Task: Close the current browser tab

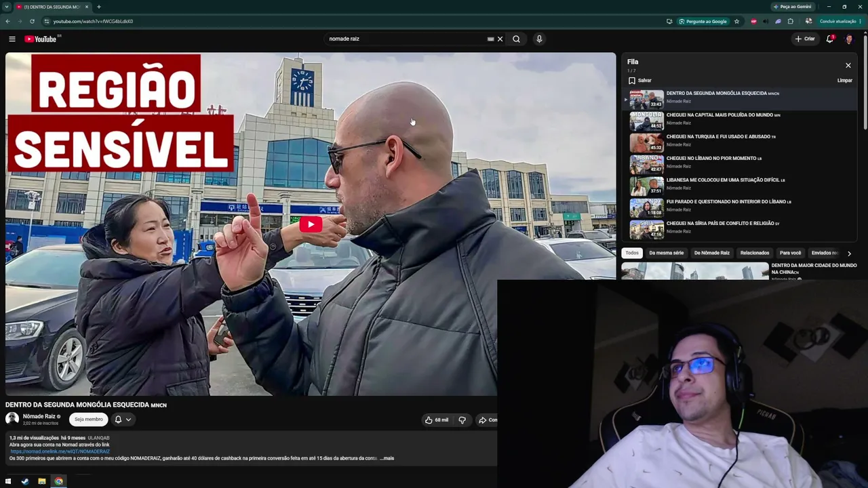Action: [87, 7]
